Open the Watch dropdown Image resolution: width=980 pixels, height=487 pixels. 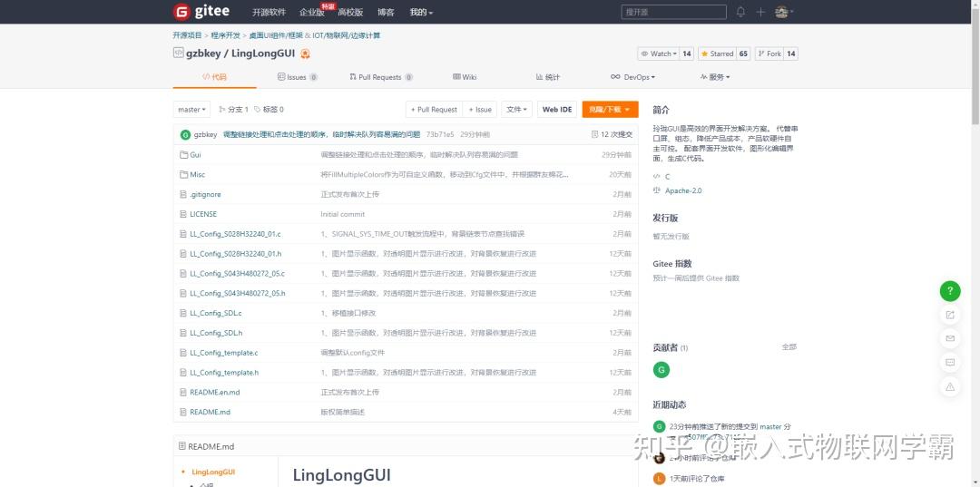coord(659,54)
